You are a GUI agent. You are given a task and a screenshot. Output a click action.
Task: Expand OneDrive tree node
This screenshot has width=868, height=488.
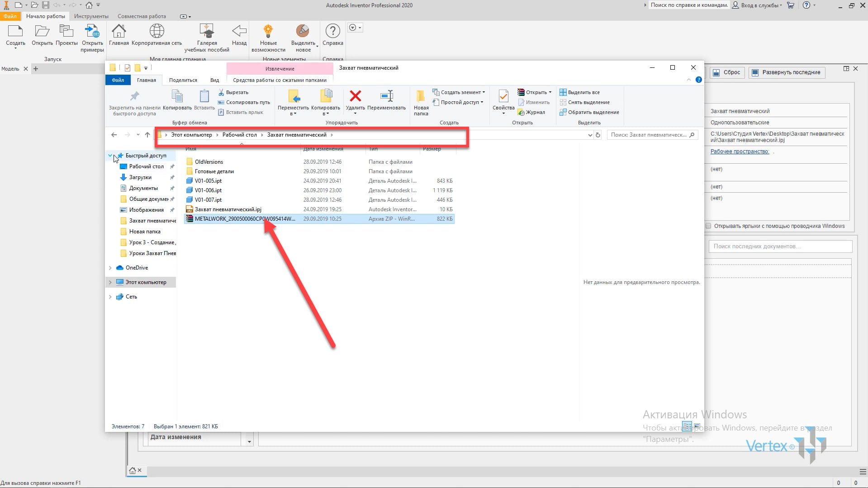pos(110,268)
